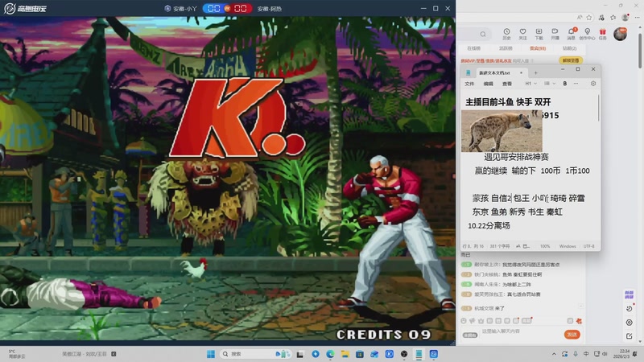Switch to the 在线榜 tab
The height and width of the screenshot is (362, 644).
(473, 48)
